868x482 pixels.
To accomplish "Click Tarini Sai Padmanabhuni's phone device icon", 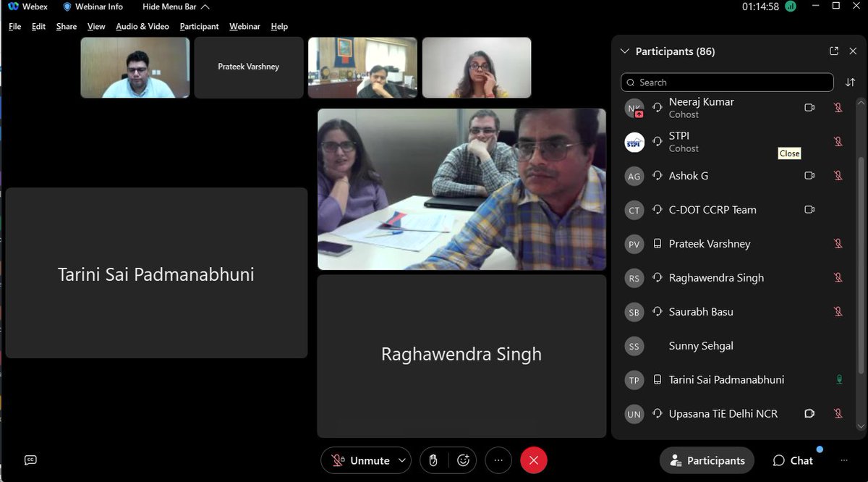I will tap(658, 380).
